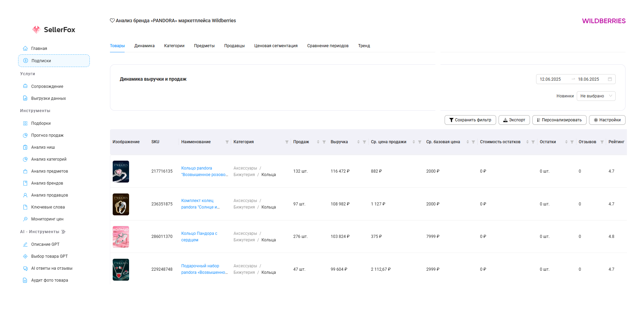The height and width of the screenshot is (309, 644).
Task: Filter the Ср. базовая цена column
Action: [x=473, y=142]
